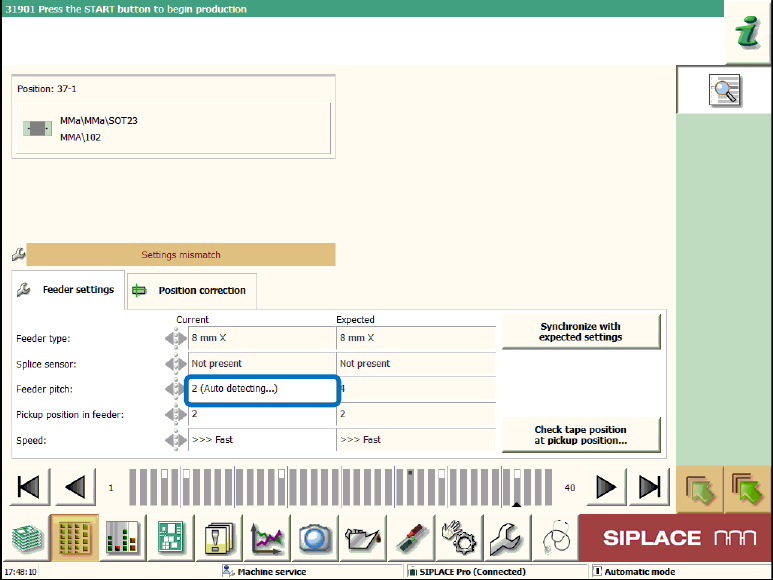773x580 pixels.
Task: Open the stacked boards production icon
Action: pyautogui.click(x=27, y=538)
